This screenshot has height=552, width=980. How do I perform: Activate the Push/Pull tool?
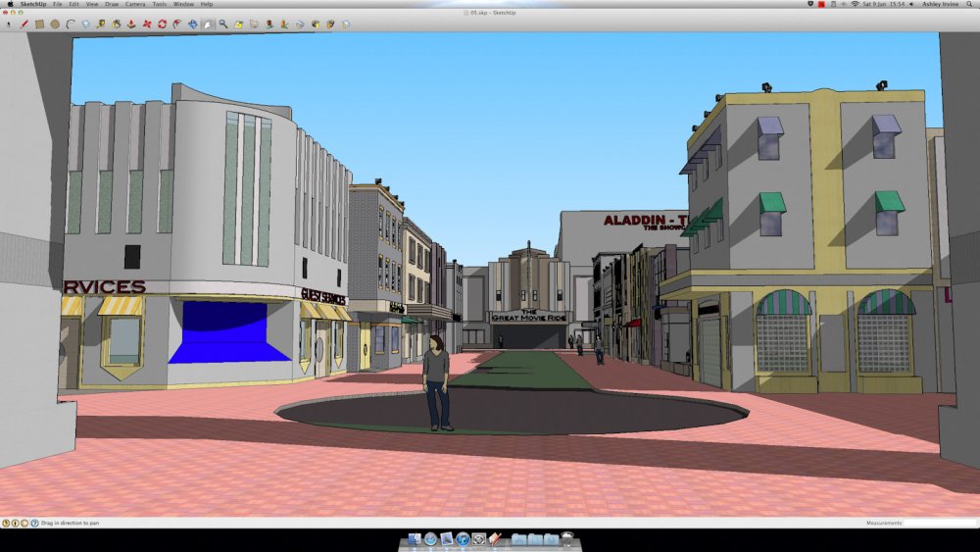pos(132,24)
